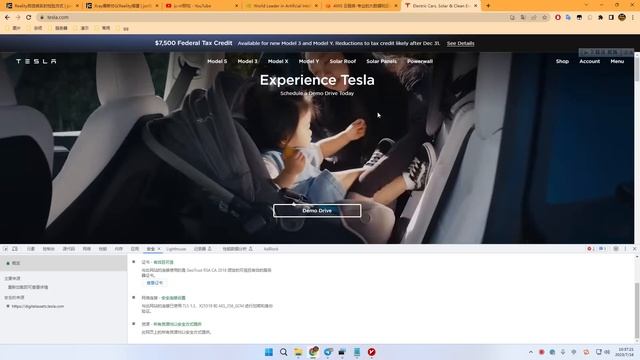
Task: Select the DevTools Elements tab
Action: pyautogui.click(x=31, y=249)
